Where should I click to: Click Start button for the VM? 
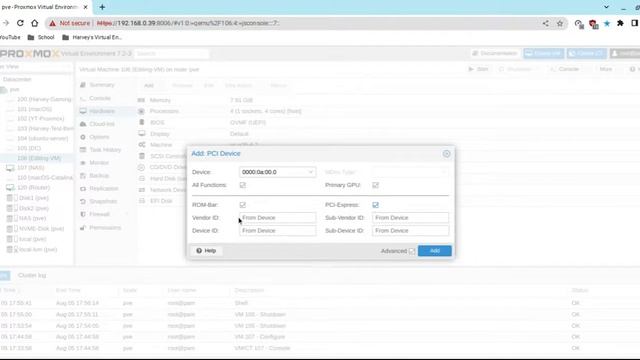478,69
